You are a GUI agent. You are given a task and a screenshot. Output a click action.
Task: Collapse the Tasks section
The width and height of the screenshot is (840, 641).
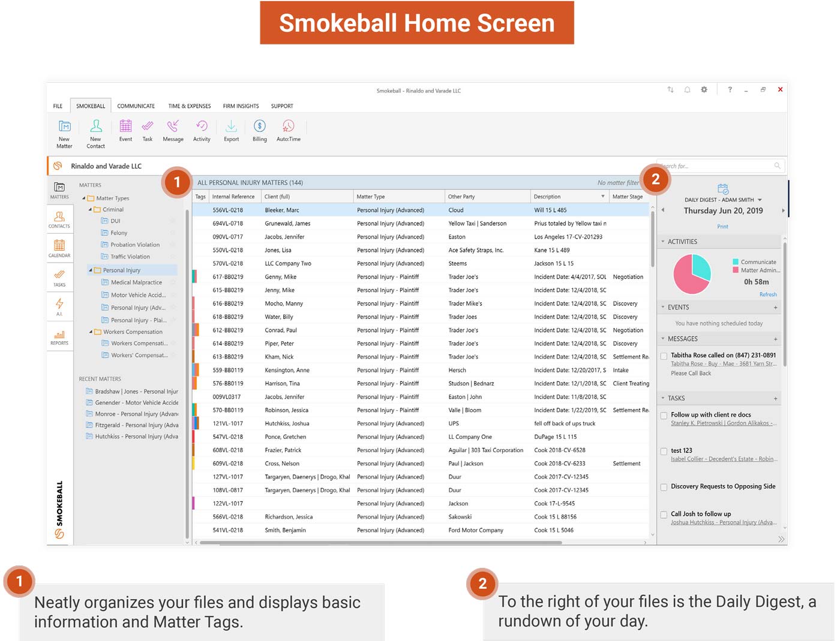click(663, 398)
